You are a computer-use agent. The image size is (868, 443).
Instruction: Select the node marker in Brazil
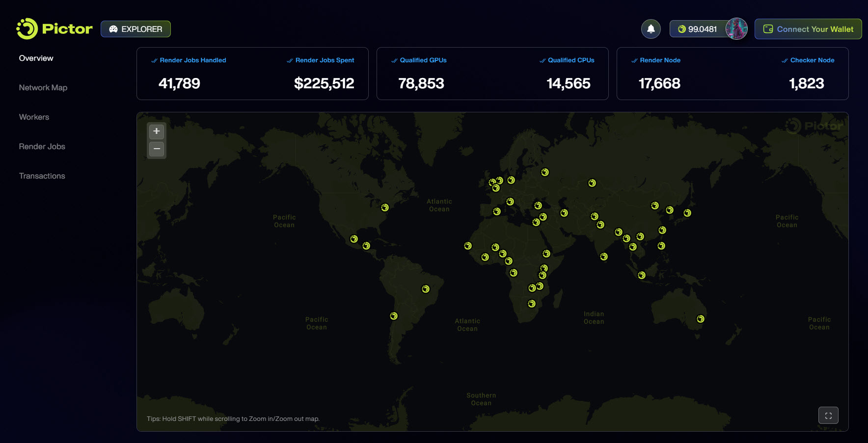(x=426, y=289)
